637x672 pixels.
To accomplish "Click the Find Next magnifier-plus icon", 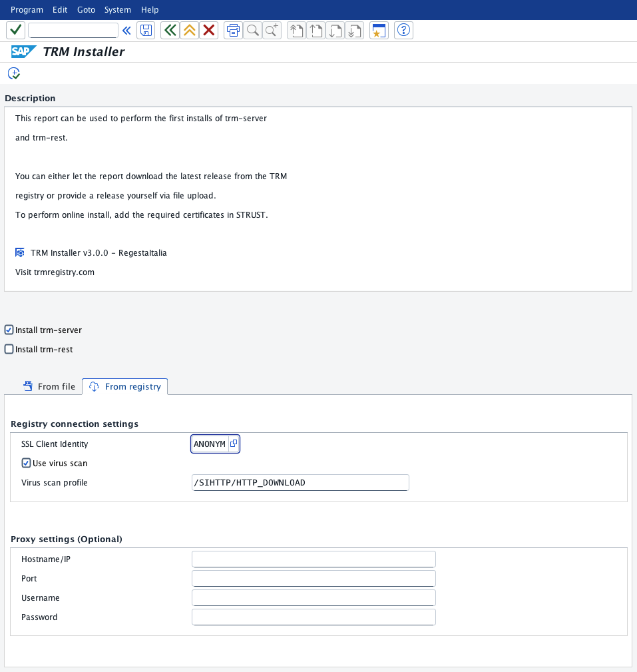I will 272,30.
